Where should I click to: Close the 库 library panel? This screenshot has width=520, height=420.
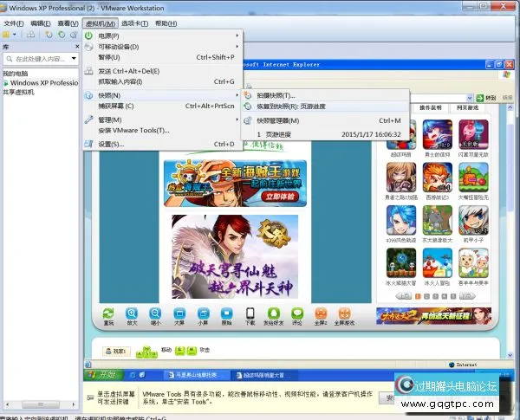[77, 47]
